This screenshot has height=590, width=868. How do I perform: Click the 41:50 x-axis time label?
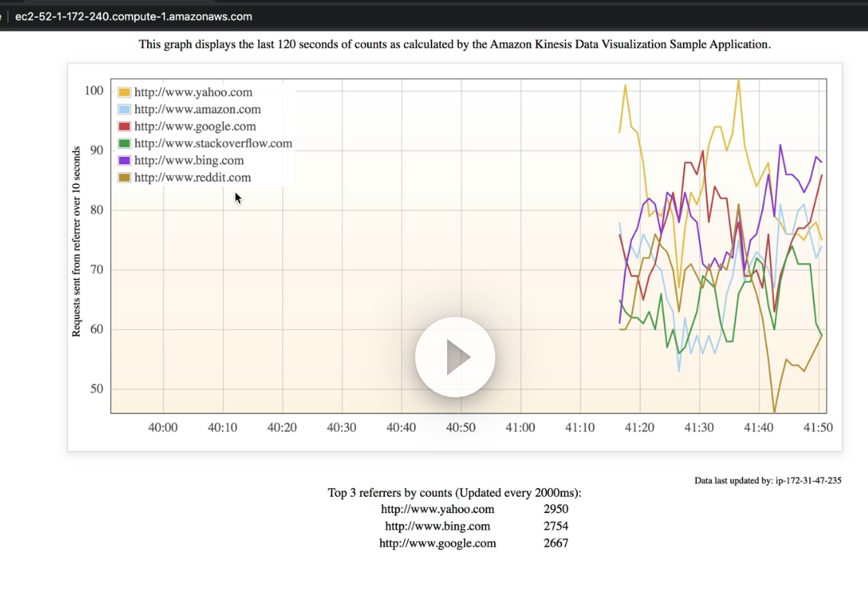[818, 428]
